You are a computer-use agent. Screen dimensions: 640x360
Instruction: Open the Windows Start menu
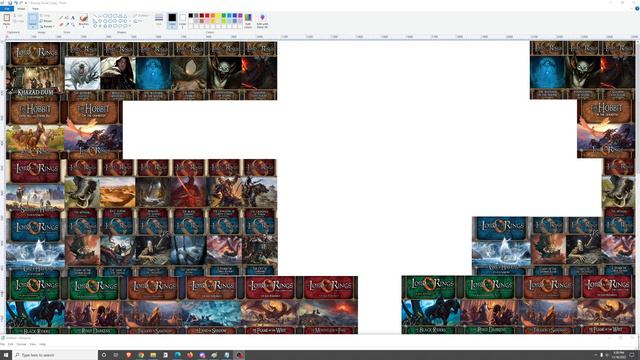point(5,355)
